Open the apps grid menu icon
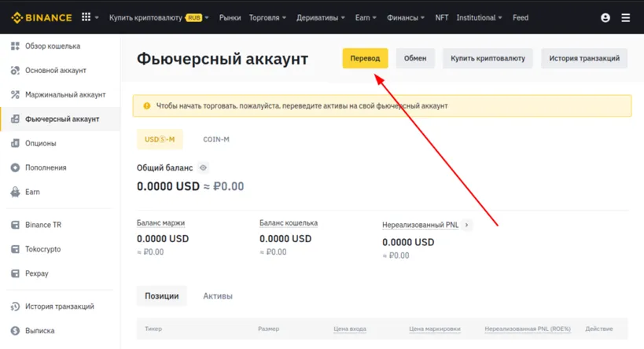 tap(86, 17)
